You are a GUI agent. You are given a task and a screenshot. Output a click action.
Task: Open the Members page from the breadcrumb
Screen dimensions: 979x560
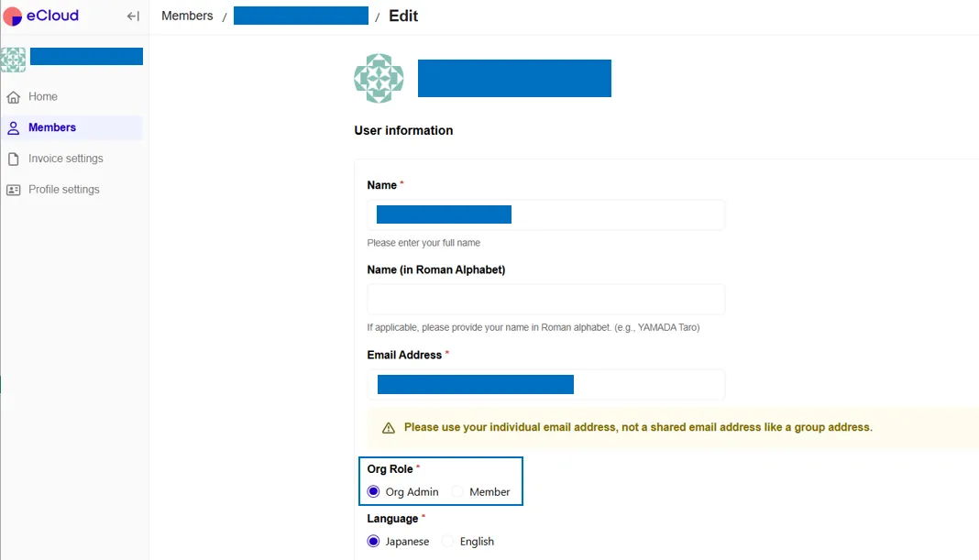(187, 16)
